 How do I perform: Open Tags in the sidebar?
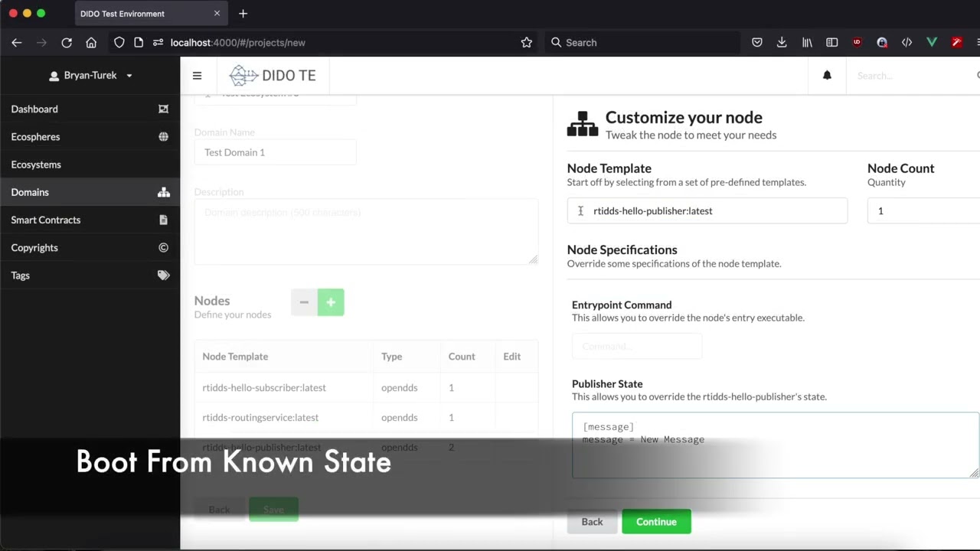pos(90,275)
